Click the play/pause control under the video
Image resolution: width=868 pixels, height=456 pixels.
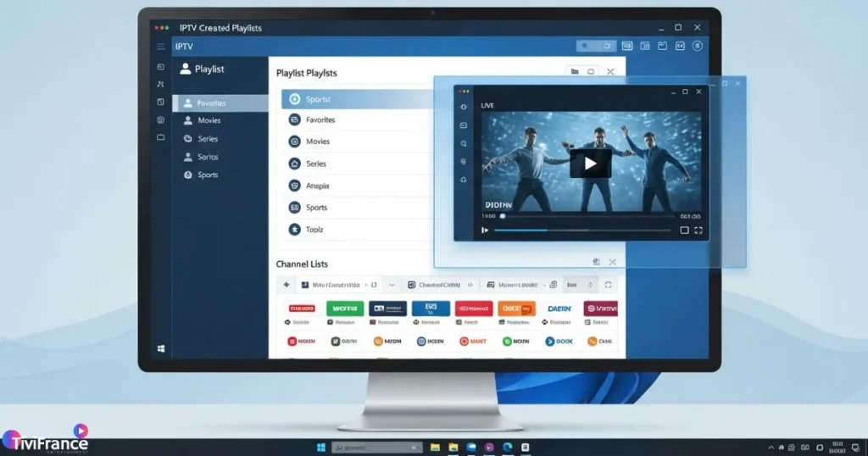click(x=485, y=231)
